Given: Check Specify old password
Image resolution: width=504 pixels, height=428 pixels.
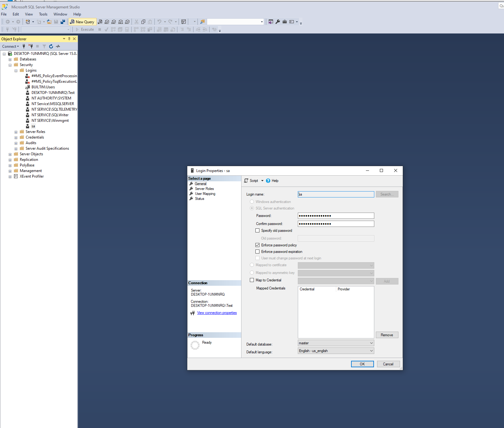Looking at the screenshot, I should 258,231.
